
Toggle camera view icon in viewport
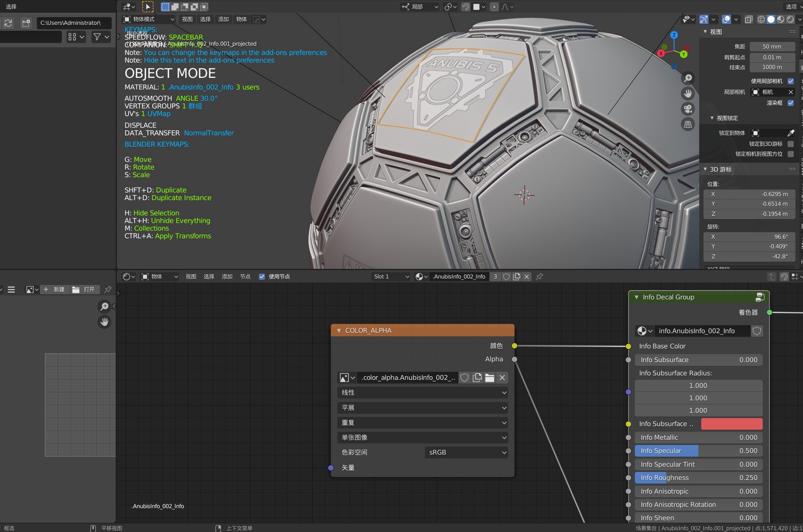[688, 109]
